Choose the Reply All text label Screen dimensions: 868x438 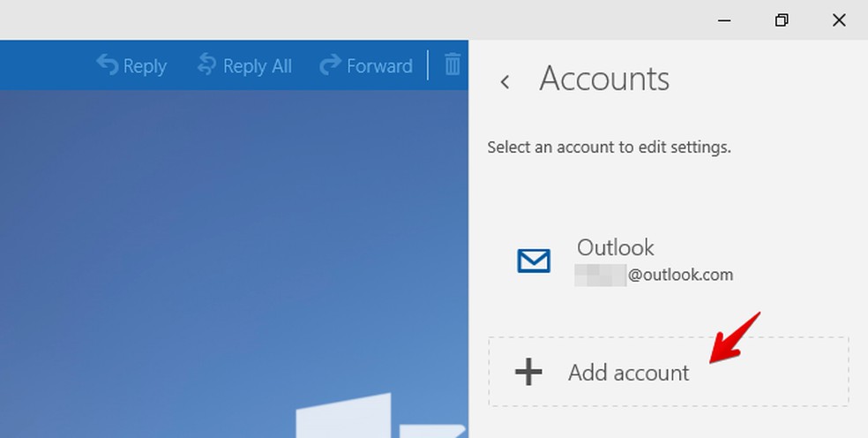(x=257, y=66)
